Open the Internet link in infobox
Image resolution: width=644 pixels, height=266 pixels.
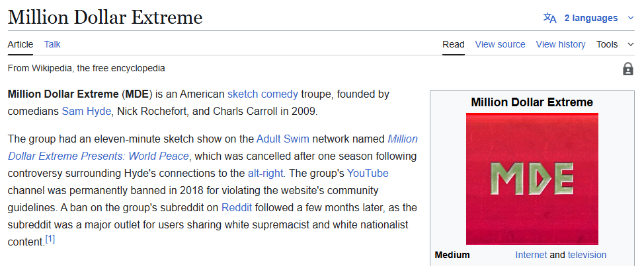tap(531, 255)
